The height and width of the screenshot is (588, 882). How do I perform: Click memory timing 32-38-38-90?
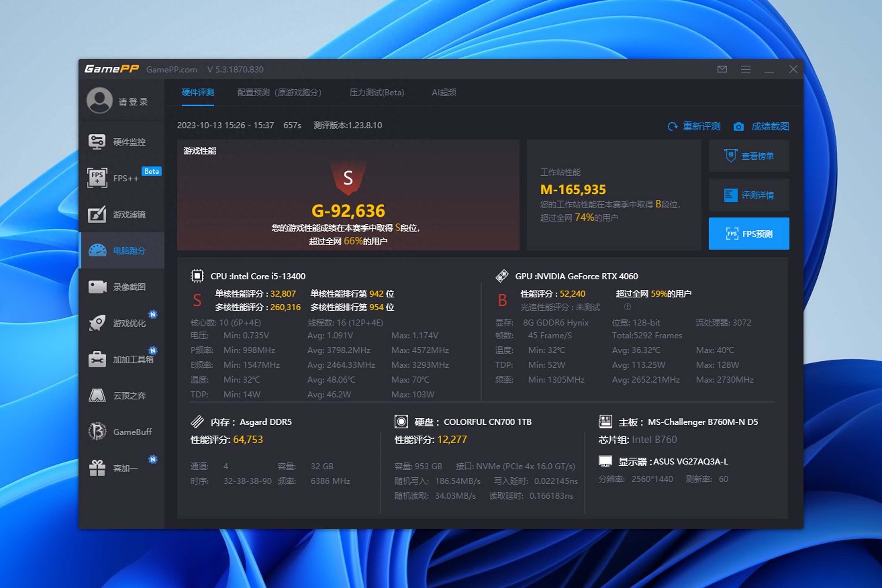247,481
